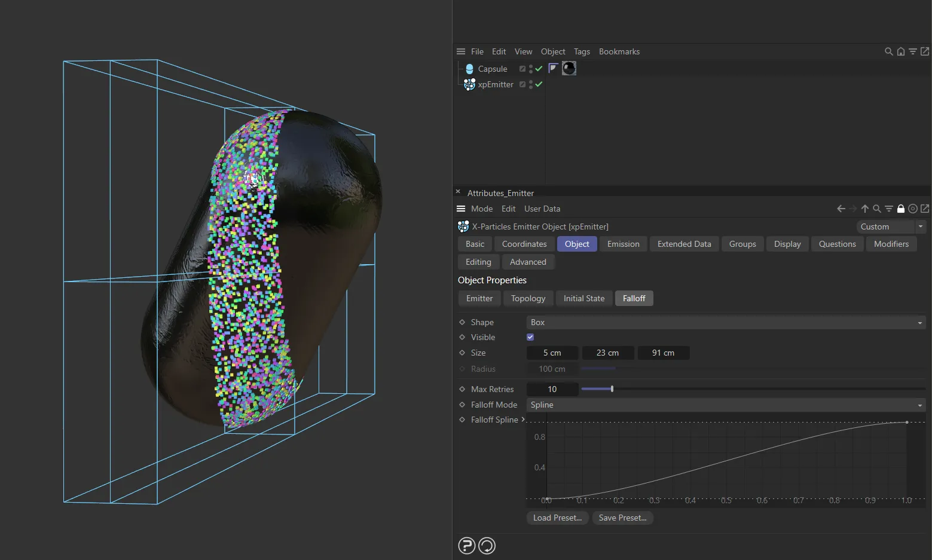932x560 pixels.
Task: Click the home icon in Object Manager
Action: pyautogui.click(x=901, y=52)
